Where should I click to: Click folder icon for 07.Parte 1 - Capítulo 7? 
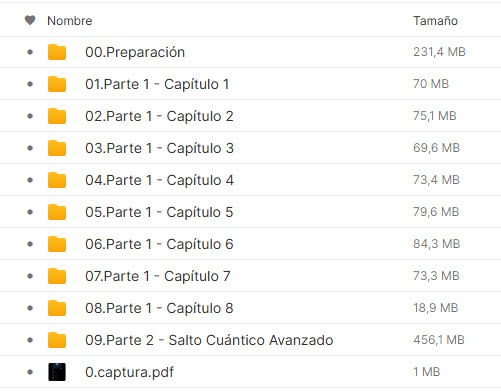[57, 276]
